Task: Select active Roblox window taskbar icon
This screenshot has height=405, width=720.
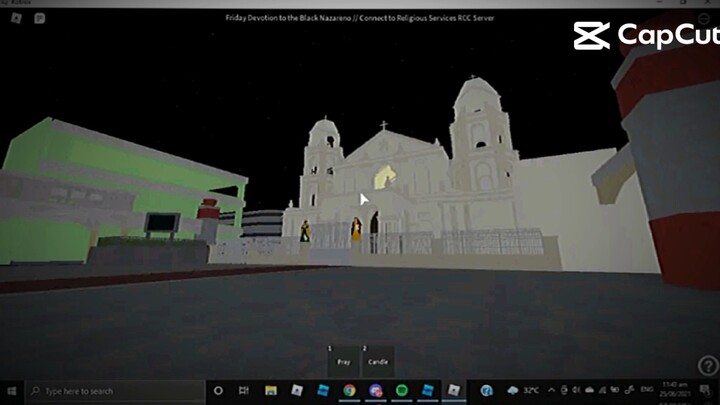Action: pyautogui.click(x=454, y=391)
